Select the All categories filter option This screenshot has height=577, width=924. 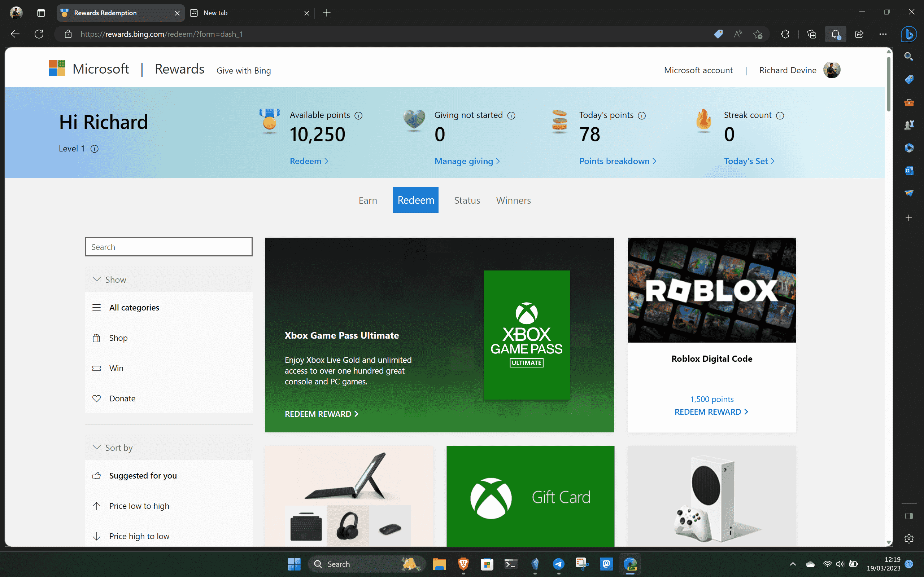134,307
